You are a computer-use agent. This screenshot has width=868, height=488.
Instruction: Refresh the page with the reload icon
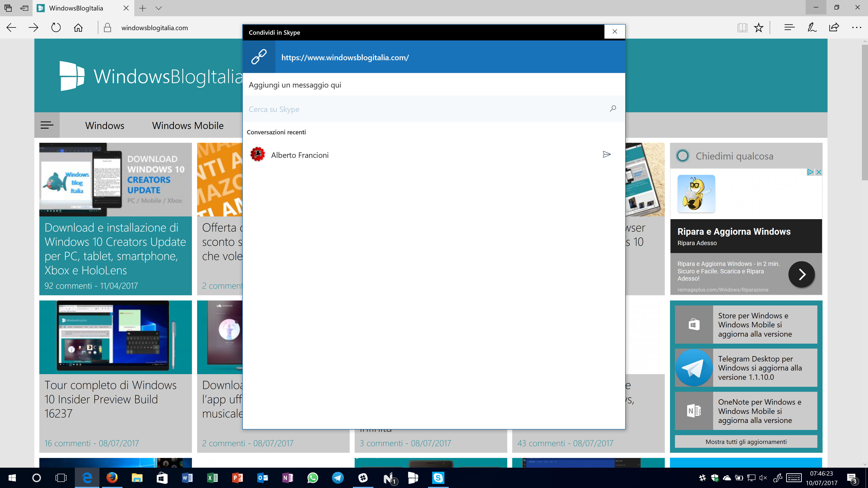pyautogui.click(x=56, y=28)
